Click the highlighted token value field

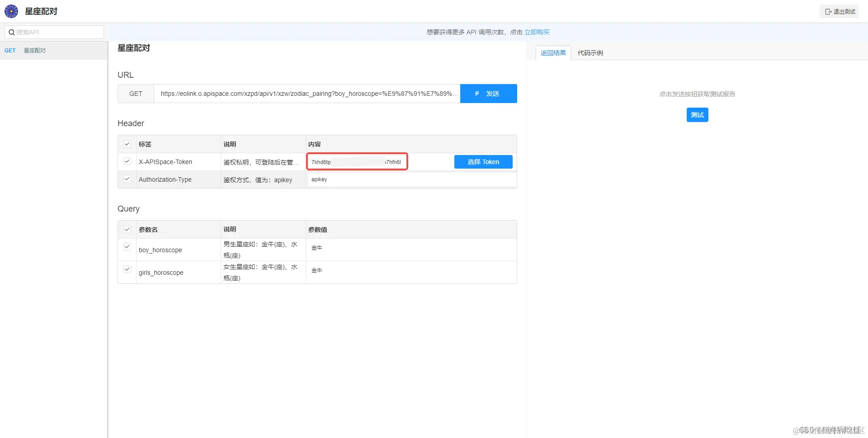click(357, 161)
